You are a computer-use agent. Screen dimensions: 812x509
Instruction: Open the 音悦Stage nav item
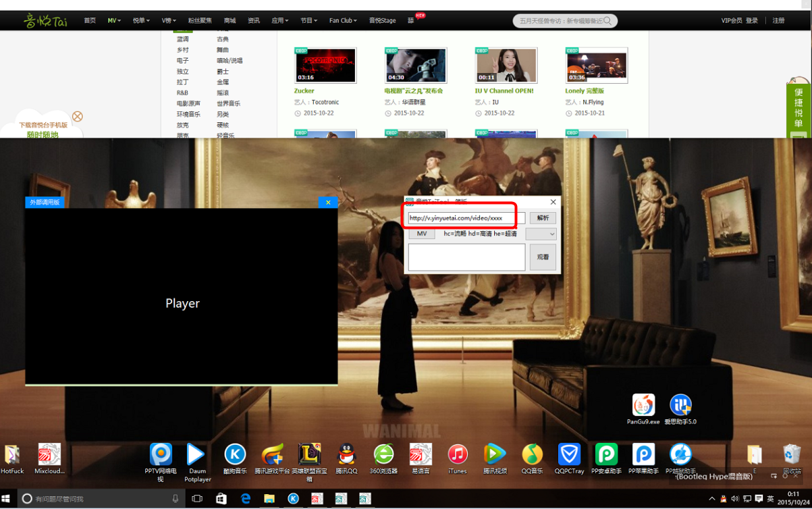pos(382,21)
